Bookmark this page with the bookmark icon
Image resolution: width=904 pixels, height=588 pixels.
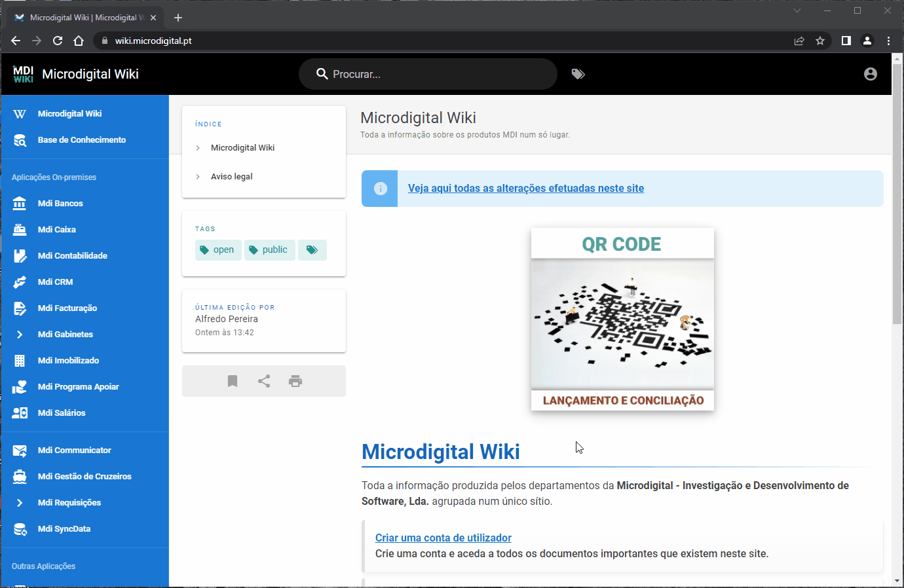click(233, 381)
